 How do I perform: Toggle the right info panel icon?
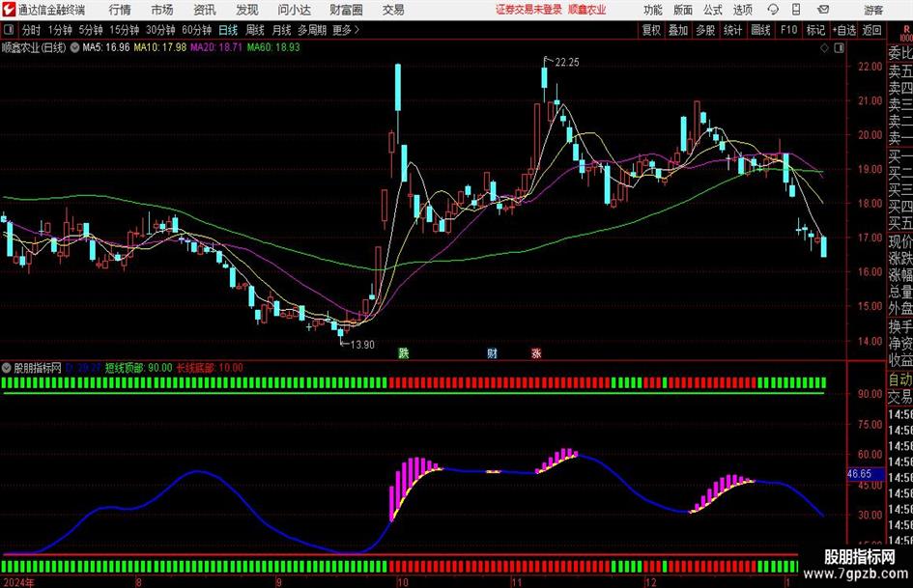click(839, 48)
